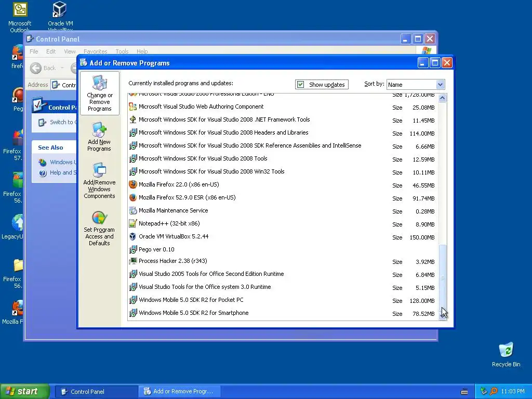532x399 pixels.
Task: Click the 91.74MB size value
Action: [423, 198]
